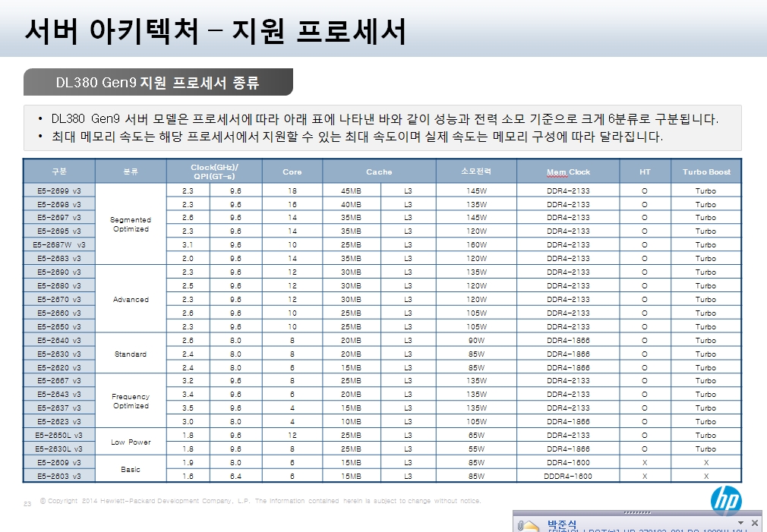Click the Advanced category cell
Screen dimensions: 767x532
[131, 300]
